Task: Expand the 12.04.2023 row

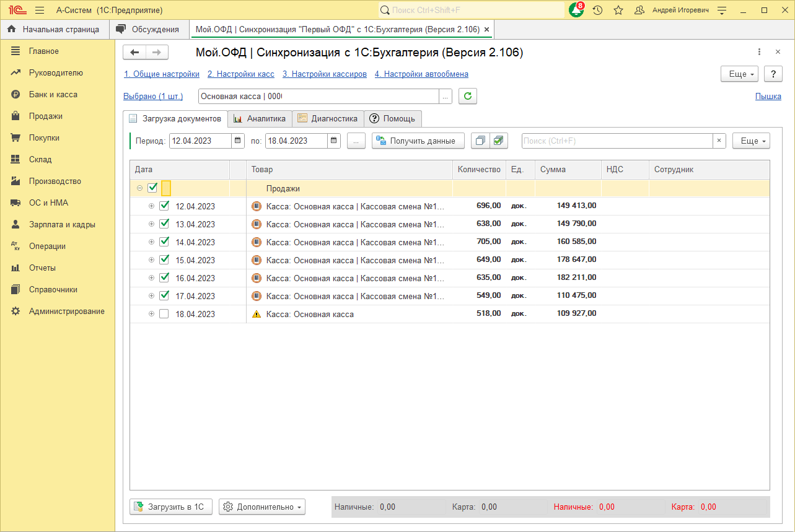Action: point(151,206)
